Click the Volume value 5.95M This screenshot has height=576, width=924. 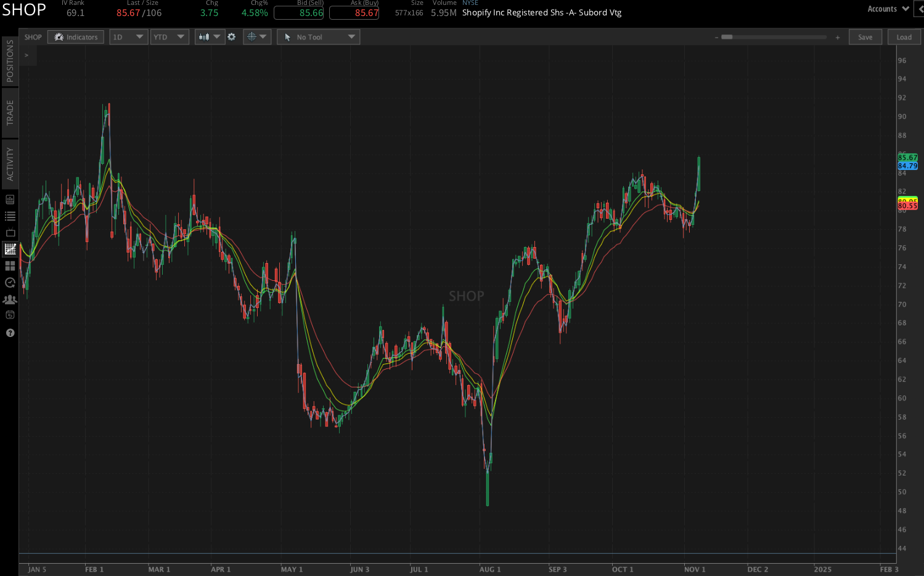point(444,13)
